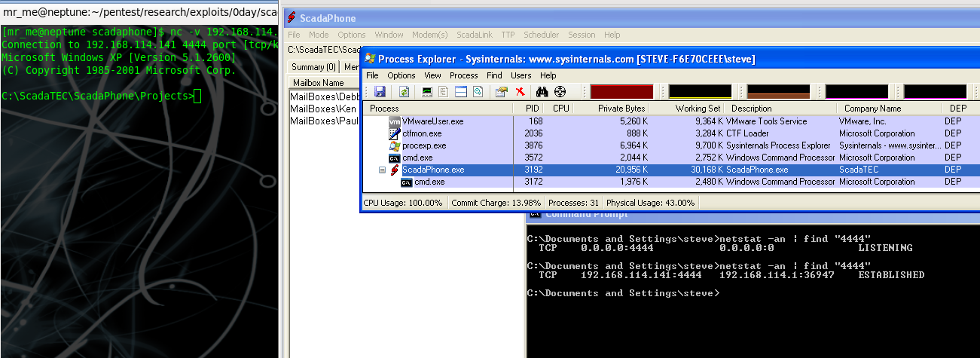Open View menu in Process Explorer
The height and width of the screenshot is (358, 980).
click(432, 75)
